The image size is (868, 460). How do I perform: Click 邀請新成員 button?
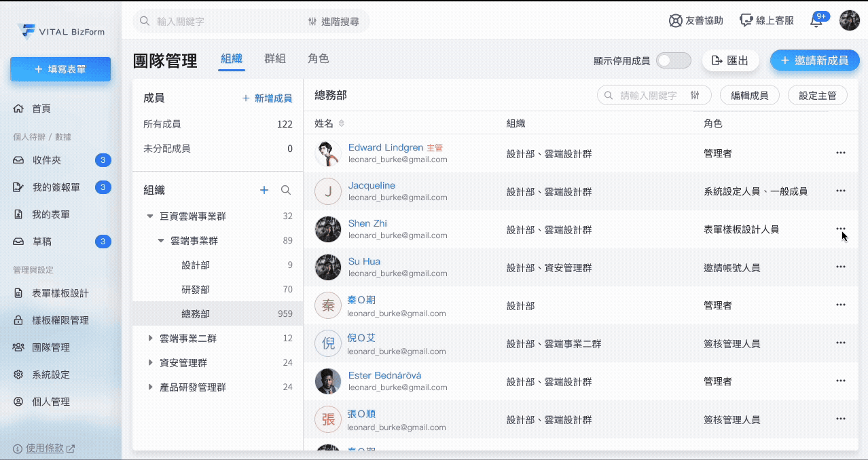point(814,60)
